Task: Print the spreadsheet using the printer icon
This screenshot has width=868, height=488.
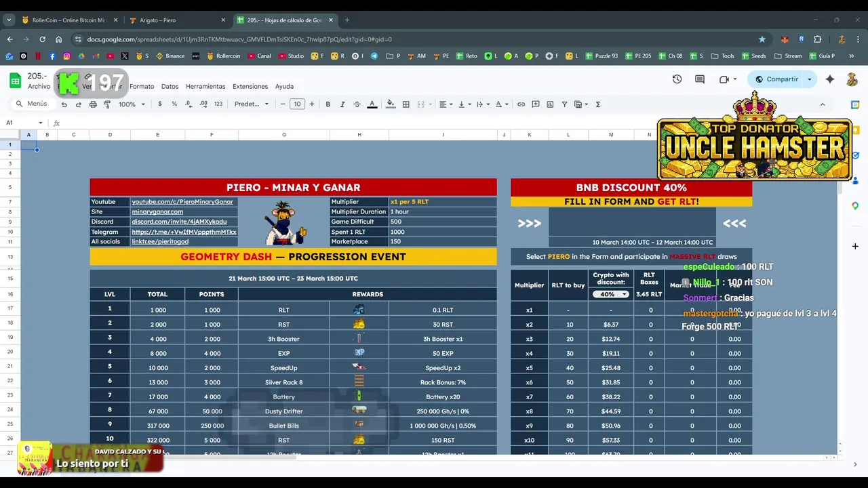Action: point(93,104)
